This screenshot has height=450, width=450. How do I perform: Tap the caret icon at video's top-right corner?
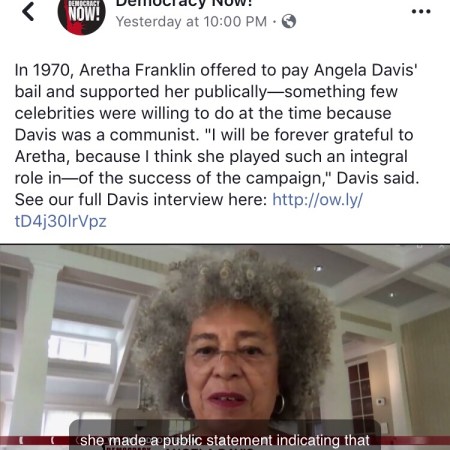click(x=442, y=246)
